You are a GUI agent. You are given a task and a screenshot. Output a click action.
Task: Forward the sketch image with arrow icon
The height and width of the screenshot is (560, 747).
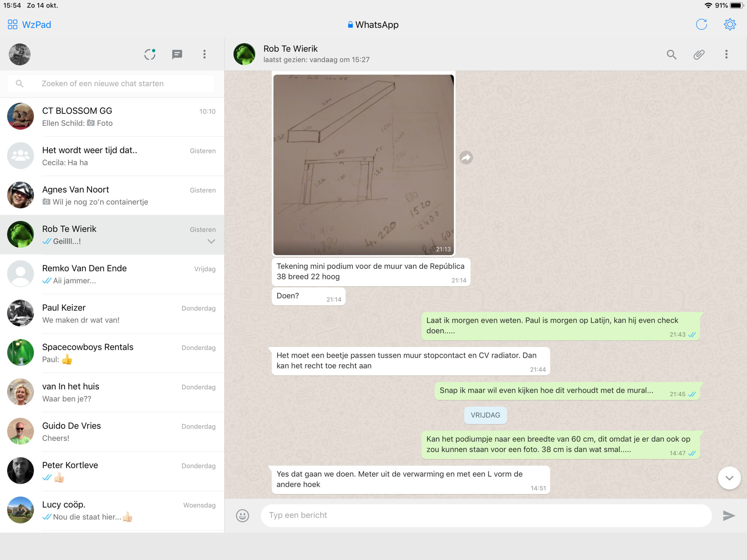coord(466,157)
